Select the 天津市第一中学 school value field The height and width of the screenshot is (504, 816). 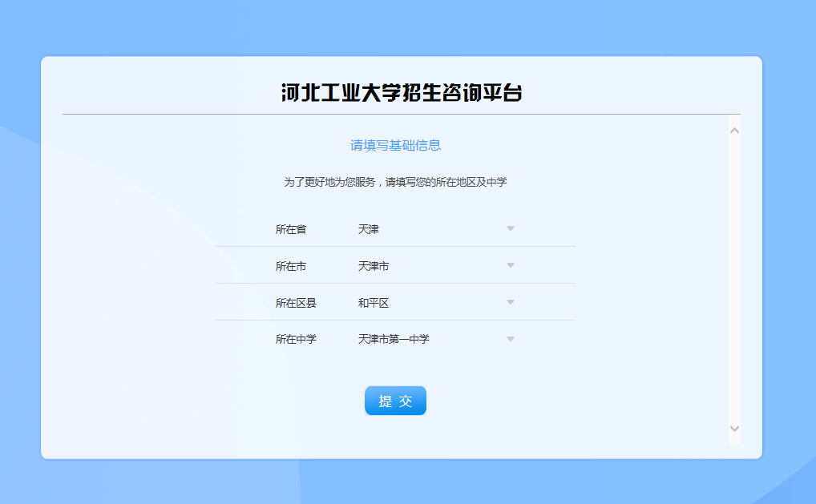tap(393, 339)
